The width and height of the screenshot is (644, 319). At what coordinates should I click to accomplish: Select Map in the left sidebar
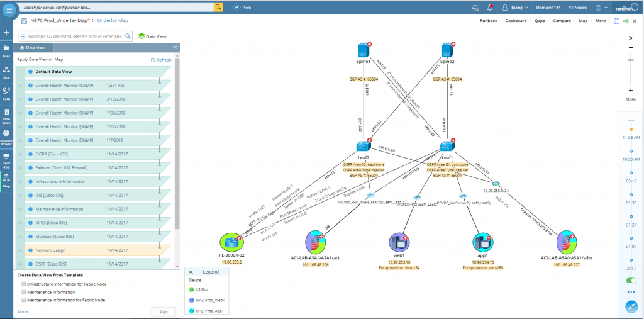[6, 181]
